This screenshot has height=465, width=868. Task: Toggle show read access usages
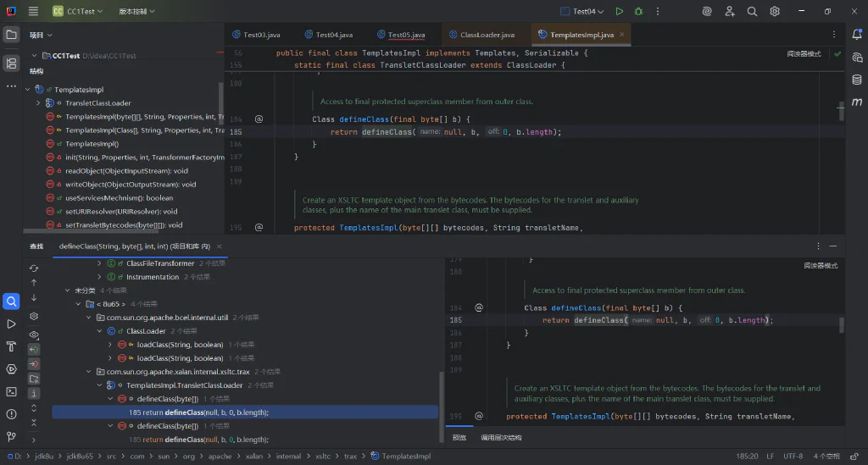pos(34,350)
